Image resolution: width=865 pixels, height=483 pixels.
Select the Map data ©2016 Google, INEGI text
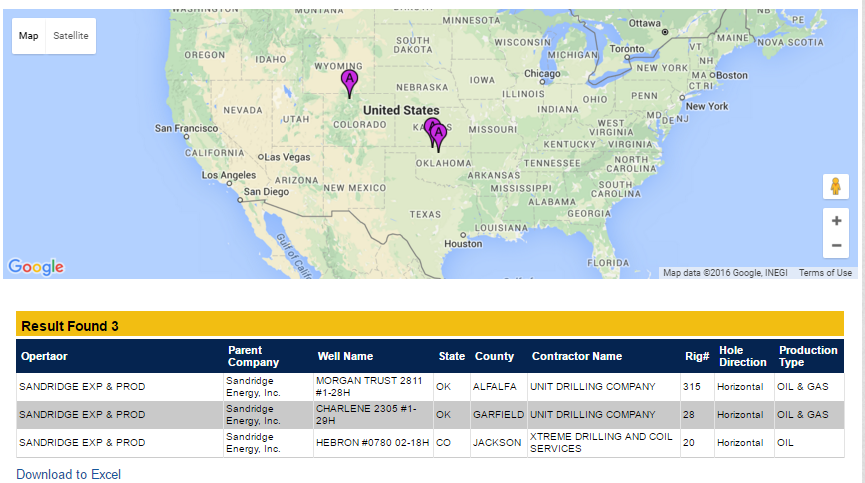[x=725, y=273]
